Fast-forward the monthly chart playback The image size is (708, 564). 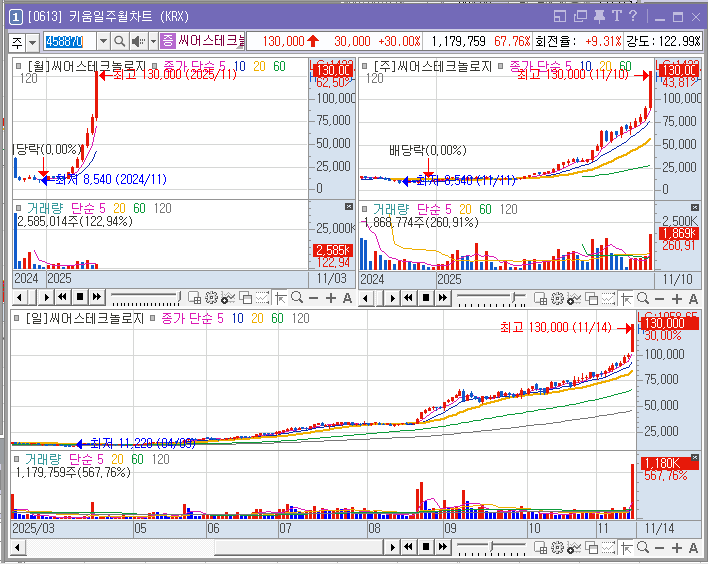click(x=97, y=297)
